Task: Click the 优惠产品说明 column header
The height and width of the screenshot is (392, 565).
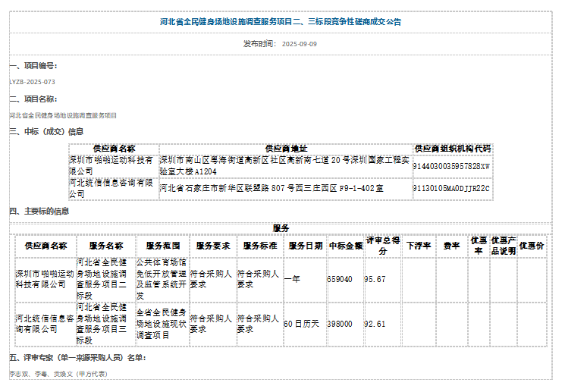Action: coord(503,246)
